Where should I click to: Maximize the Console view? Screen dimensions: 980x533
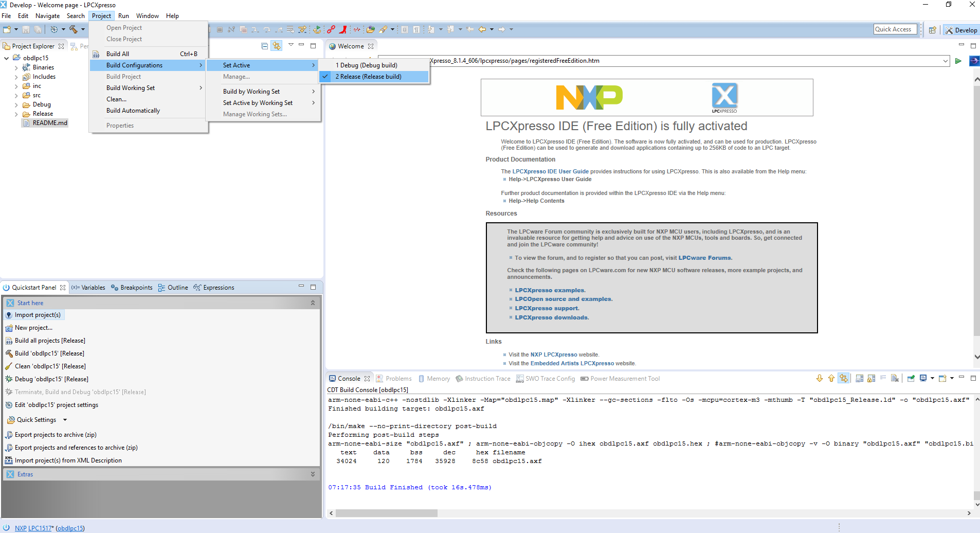click(973, 378)
